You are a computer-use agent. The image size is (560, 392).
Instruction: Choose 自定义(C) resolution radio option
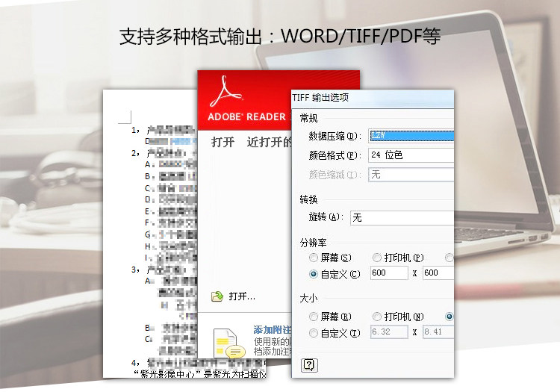click(313, 274)
